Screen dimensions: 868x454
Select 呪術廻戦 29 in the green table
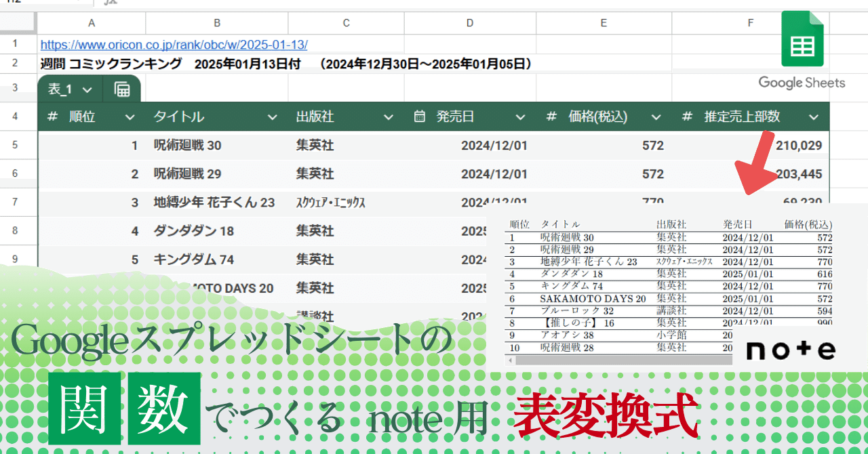(x=188, y=174)
